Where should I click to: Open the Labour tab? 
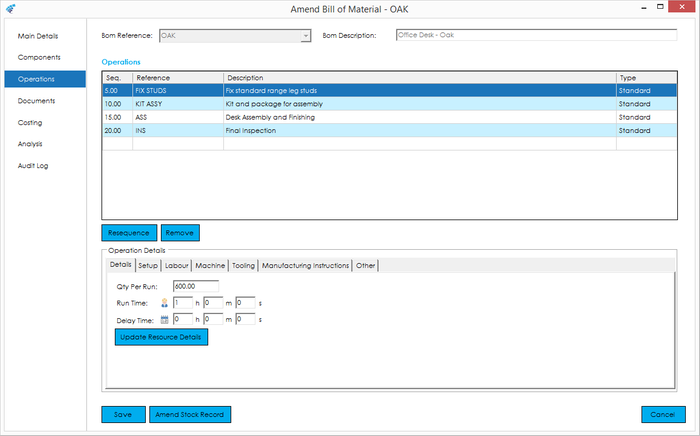click(x=176, y=266)
